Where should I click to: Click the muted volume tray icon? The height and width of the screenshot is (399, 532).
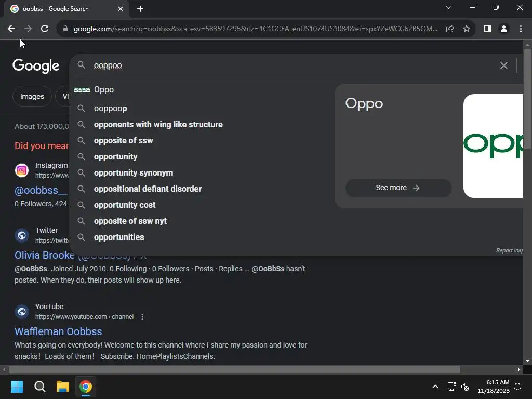pyautogui.click(x=465, y=387)
